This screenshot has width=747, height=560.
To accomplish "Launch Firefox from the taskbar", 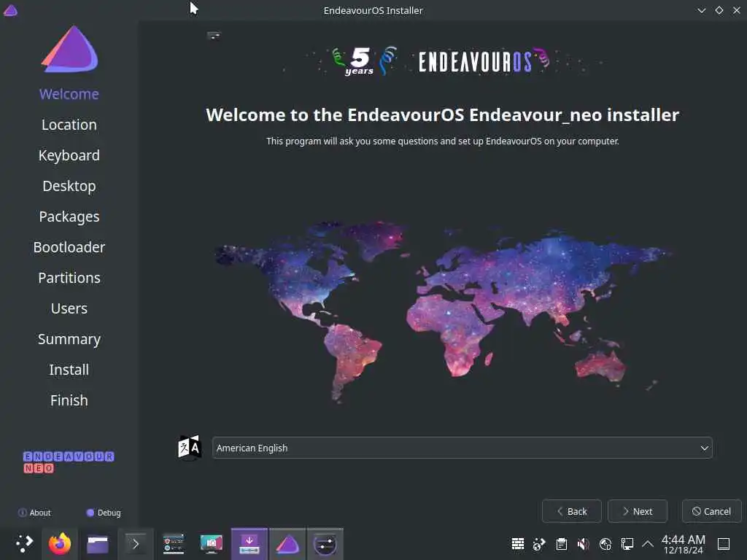I will coord(60,543).
